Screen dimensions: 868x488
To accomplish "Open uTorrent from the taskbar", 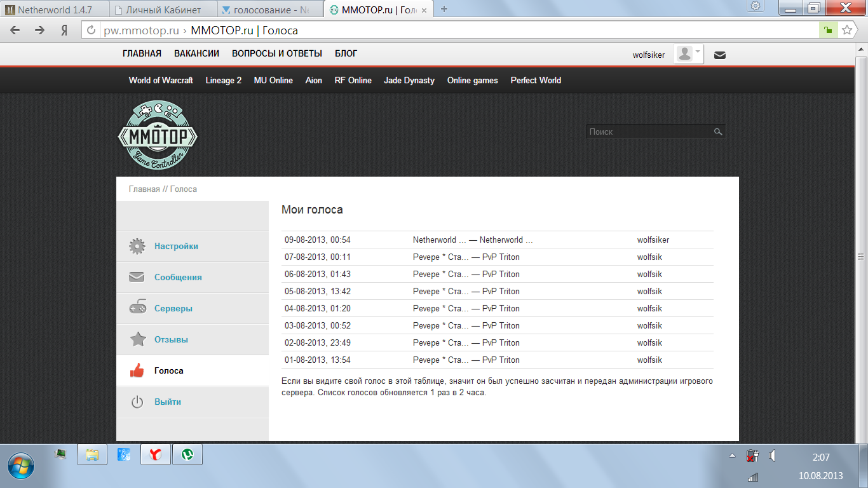I will (x=187, y=454).
